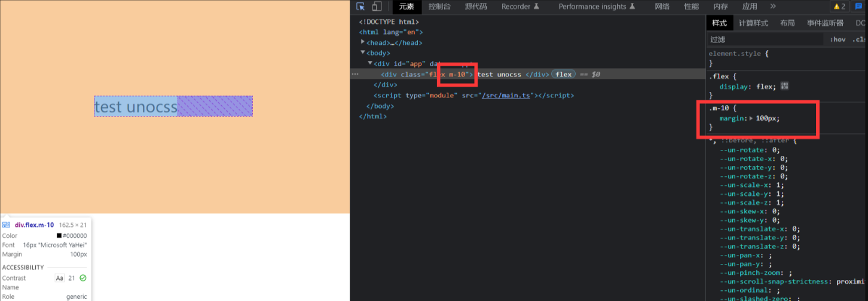Switch to the 控制台 console tab

(x=439, y=7)
